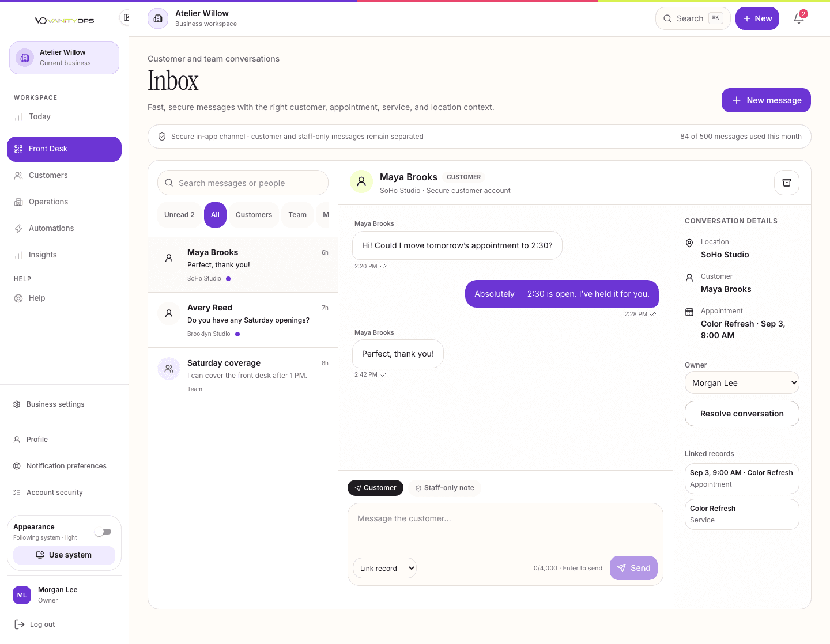
Task: Select the All filter tab
Action: 215,215
